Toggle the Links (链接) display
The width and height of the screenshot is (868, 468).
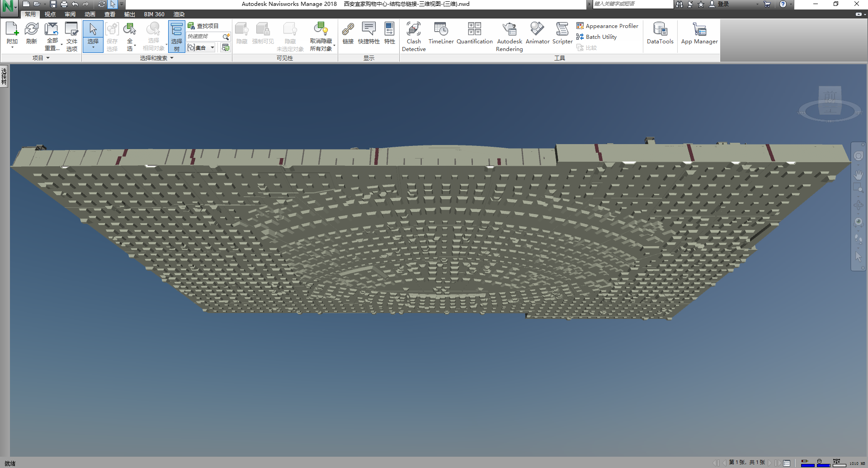pos(348,33)
